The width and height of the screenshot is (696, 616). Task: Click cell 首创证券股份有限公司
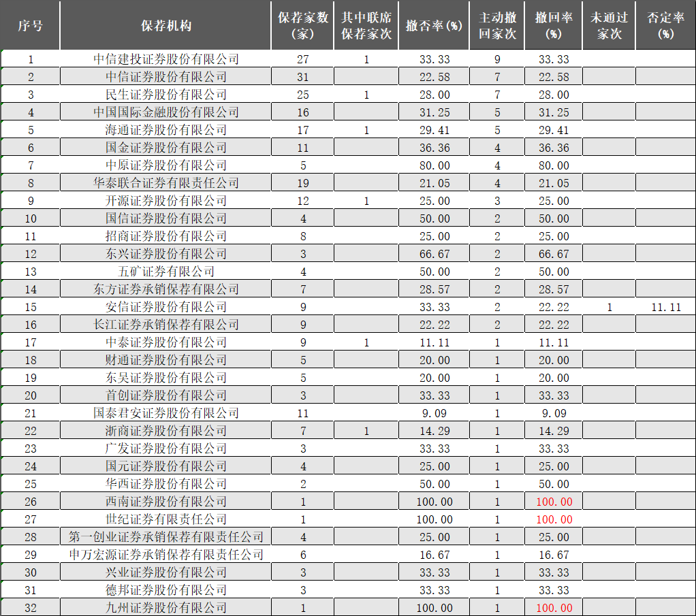coord(165,395)
